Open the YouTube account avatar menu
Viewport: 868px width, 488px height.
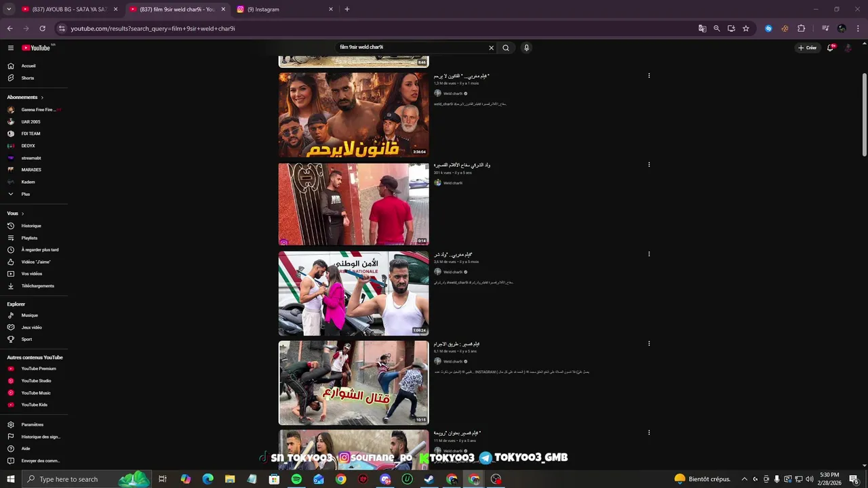(x=848, y=47)
